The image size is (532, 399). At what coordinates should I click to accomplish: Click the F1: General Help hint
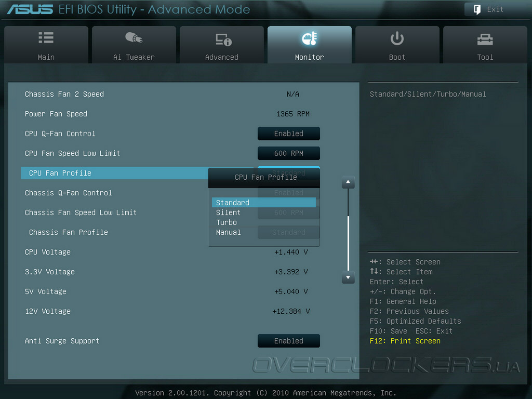[403, 301]
